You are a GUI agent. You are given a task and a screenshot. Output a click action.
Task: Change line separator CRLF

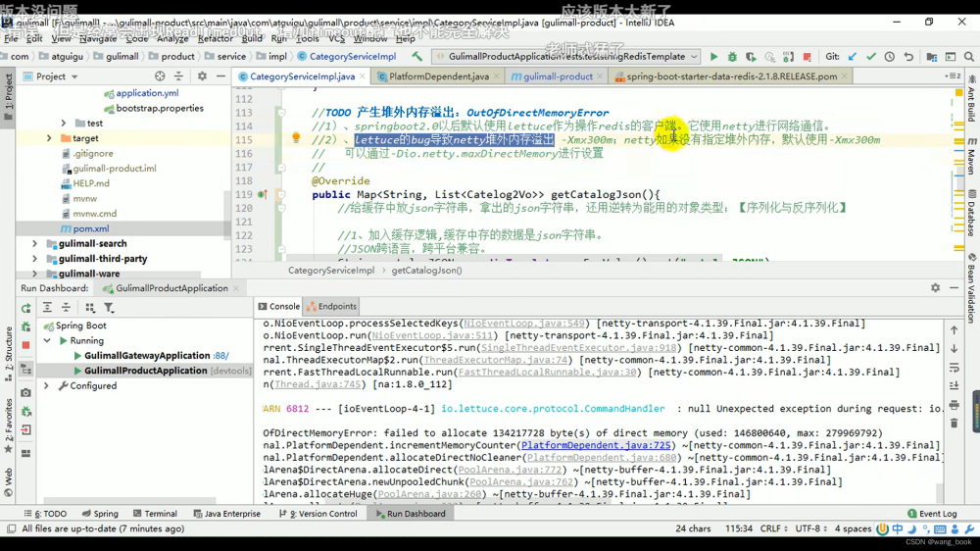(x=774, y=529)
